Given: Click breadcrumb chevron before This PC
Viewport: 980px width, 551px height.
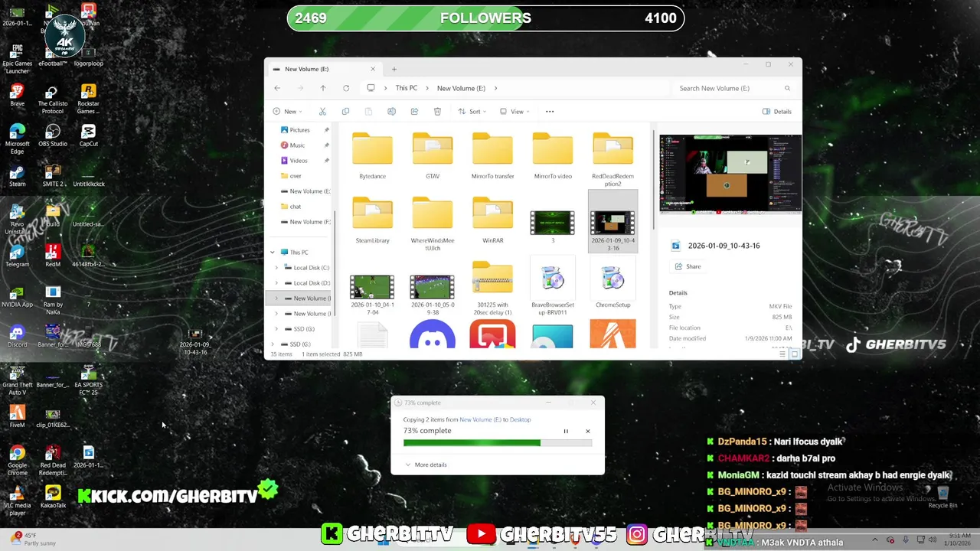Looking at the screenshot, I should [385, 88].
